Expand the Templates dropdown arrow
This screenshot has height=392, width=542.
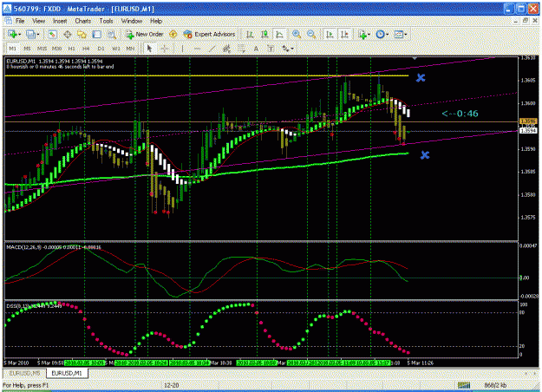(x=406, y=34)
